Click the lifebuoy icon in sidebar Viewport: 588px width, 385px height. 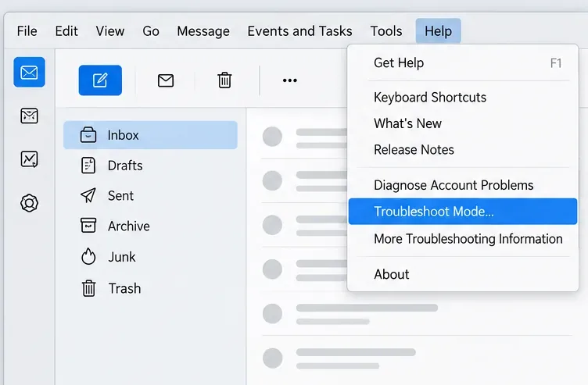click(29, 203)
